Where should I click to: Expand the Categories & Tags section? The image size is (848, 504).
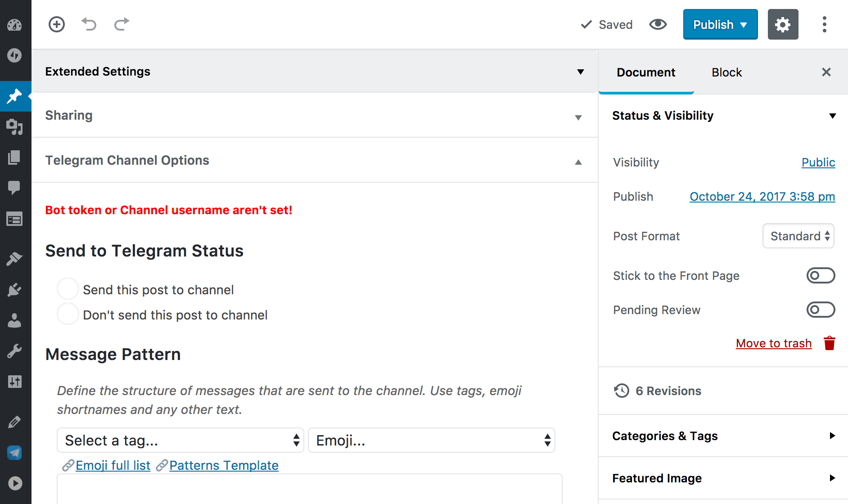coord(723,436)
